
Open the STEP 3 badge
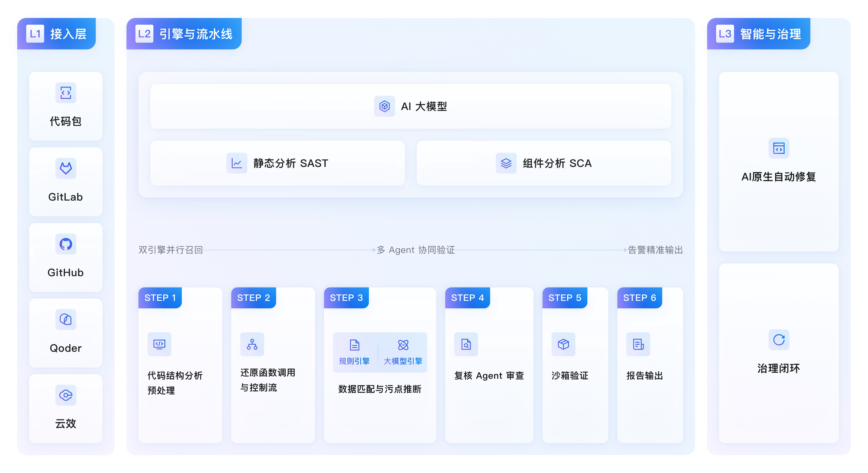(346, 298)
